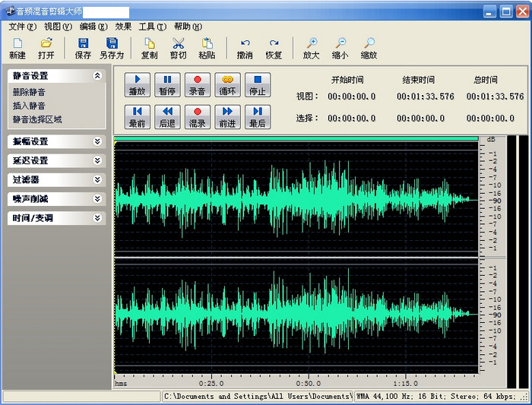Click the 粘贴 (Paste) toolbar icon
Viewport: 532px width, 405px height.
(x=207, y=48)
